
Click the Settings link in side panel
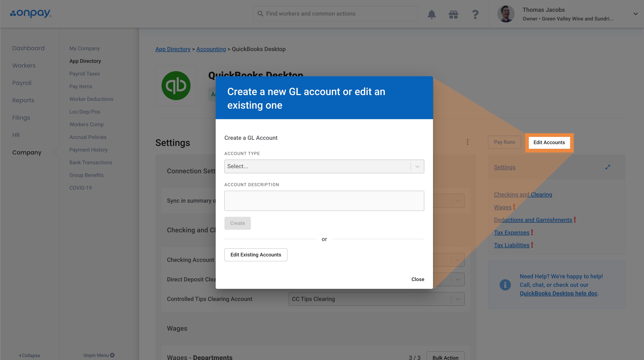(505, 167)
